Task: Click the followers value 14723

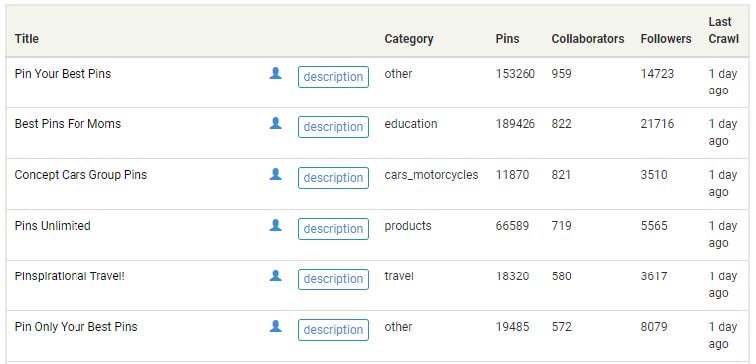Action: pos(657,74)
